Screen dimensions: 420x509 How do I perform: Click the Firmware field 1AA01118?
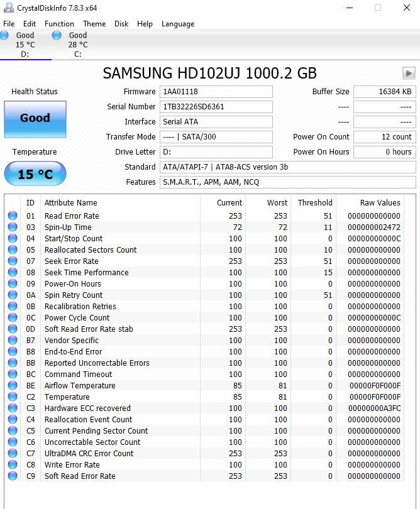[x=216, y=92]
